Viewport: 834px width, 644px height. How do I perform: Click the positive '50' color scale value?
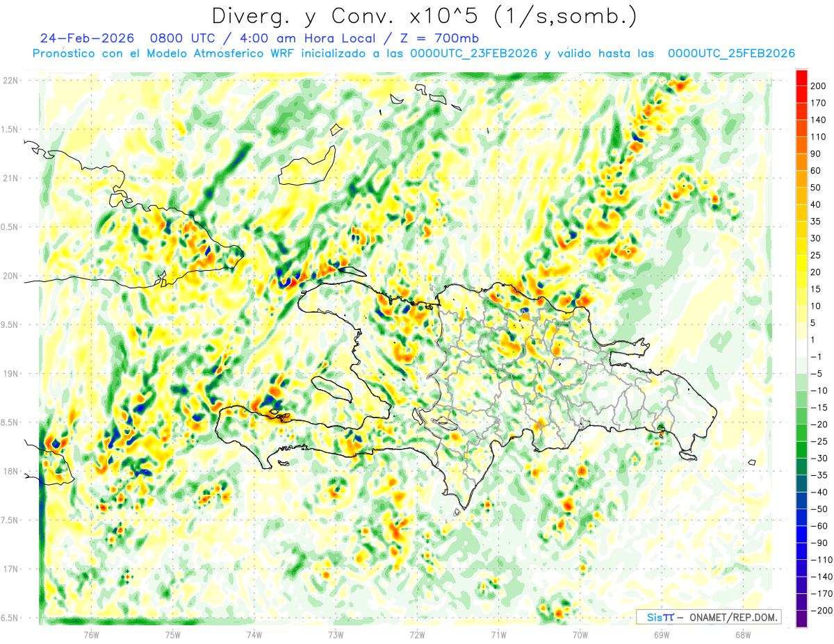[x=817, y=188]
